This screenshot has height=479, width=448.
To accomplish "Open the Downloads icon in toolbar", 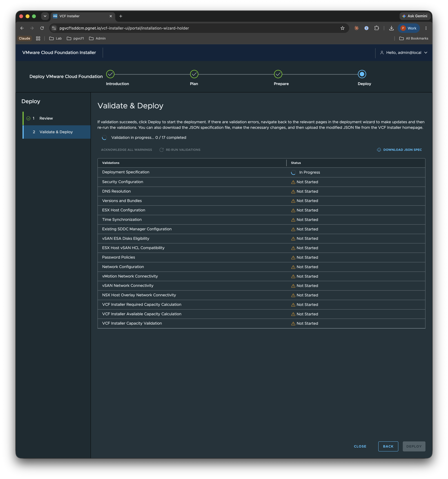I will 391,28.
